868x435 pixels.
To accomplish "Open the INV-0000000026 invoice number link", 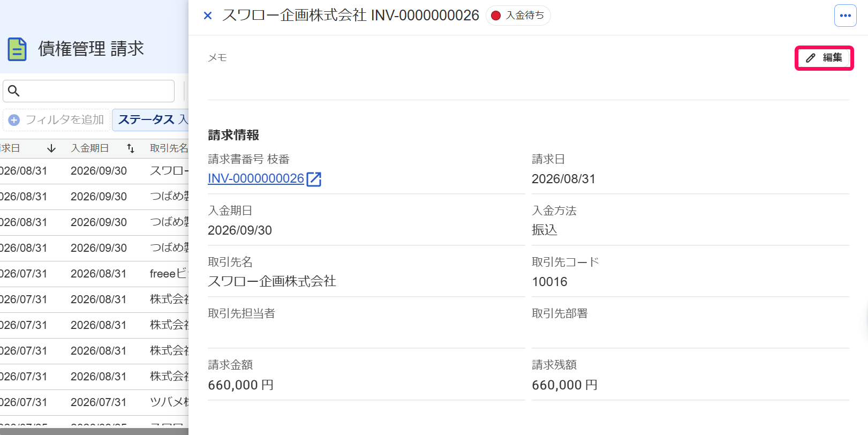I will click(256, 178).
